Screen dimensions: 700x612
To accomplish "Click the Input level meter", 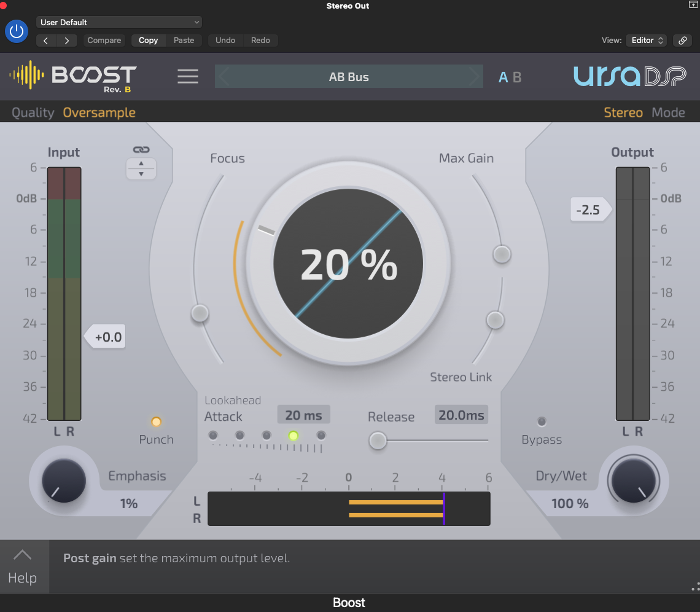I will point(64,294).
